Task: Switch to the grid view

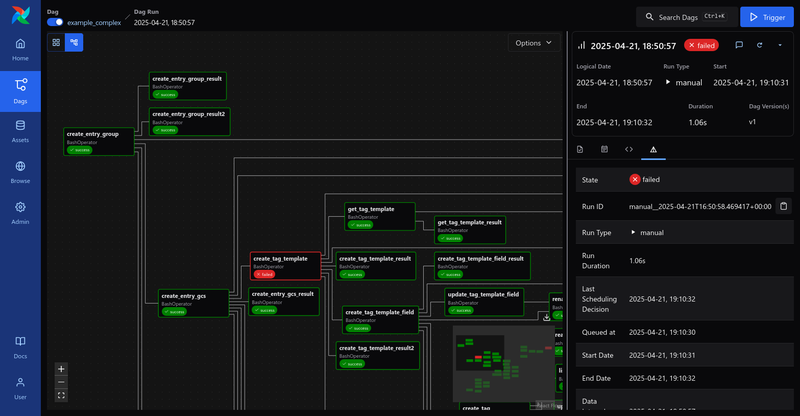Action: click(57, 43)
